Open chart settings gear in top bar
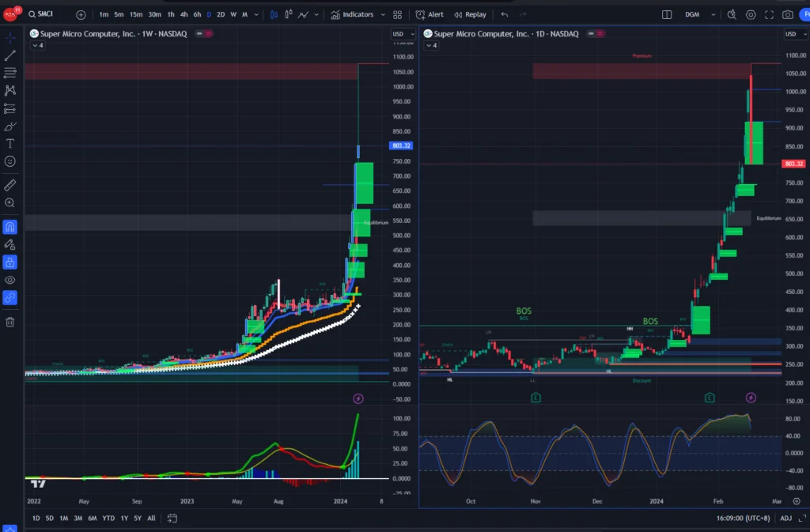Screen dimensions: 810x532 pos(751,14)
